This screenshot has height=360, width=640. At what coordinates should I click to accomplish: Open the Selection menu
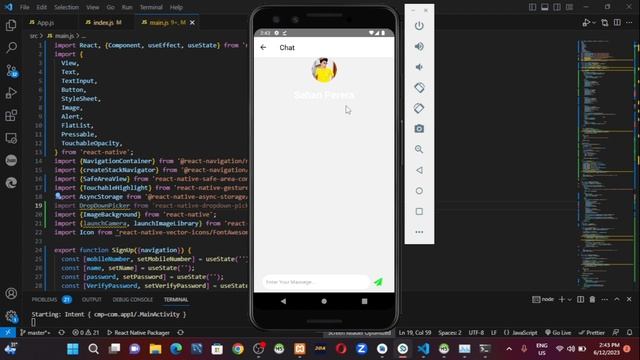(66, 7)
